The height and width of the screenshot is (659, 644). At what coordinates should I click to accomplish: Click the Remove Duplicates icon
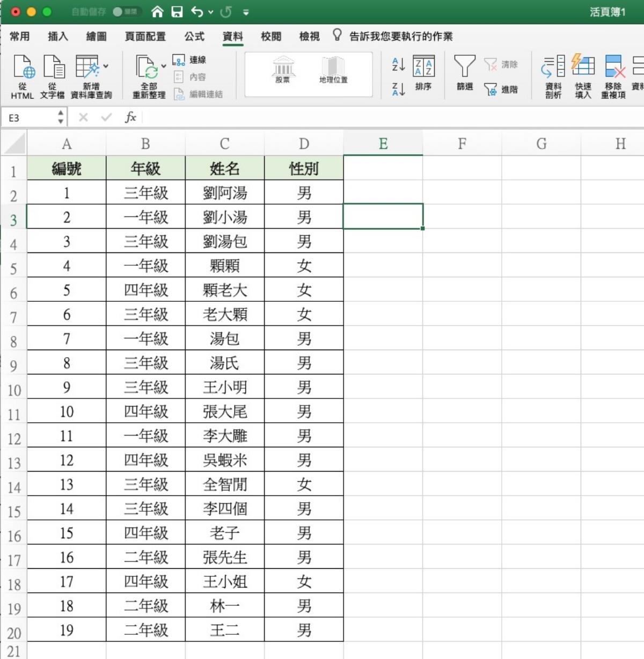[x=614, y=69]
